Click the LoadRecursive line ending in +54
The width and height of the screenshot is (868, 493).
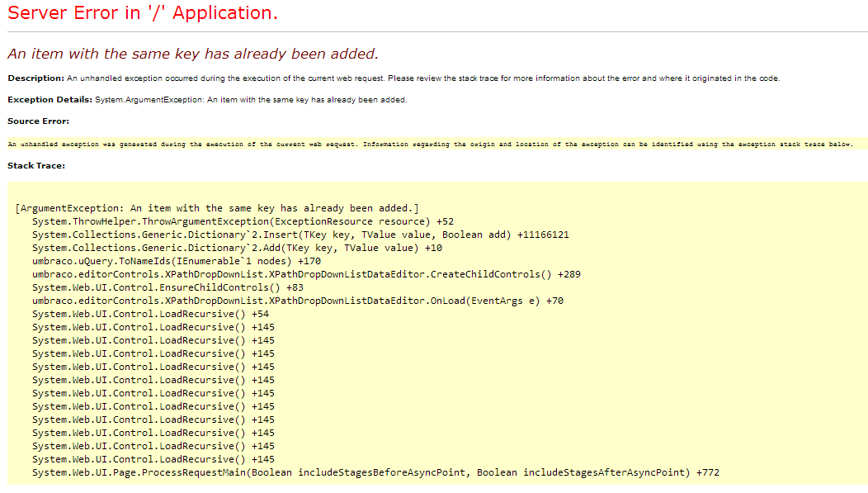coord(150,314)
